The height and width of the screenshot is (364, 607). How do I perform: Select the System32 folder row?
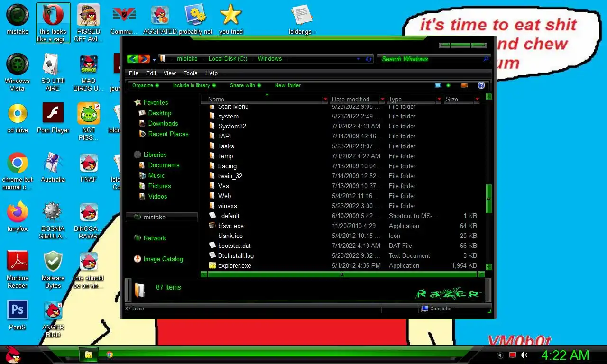[x=342, y=126]
